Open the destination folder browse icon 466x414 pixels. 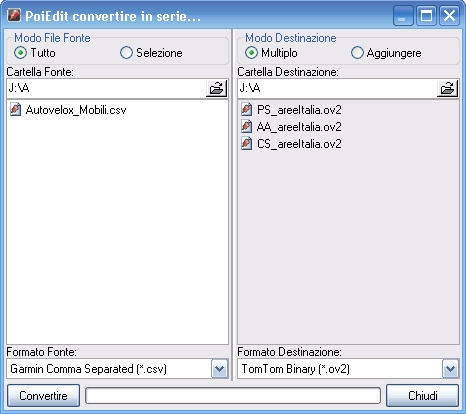[x=447, y=88]
